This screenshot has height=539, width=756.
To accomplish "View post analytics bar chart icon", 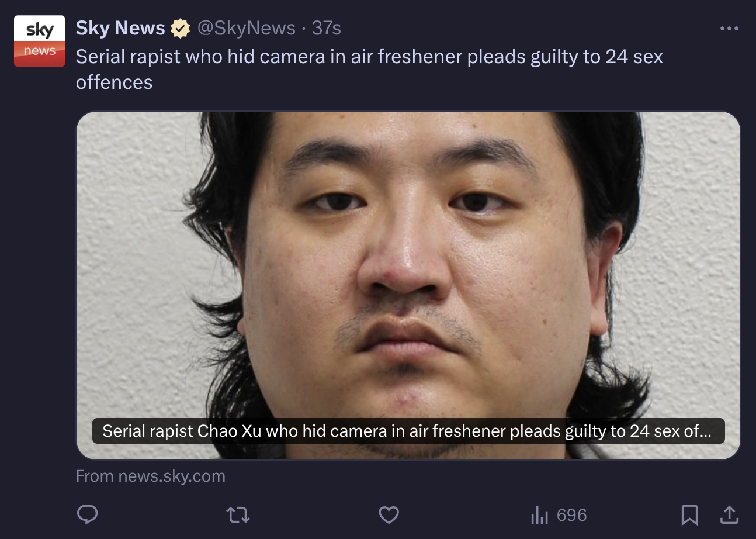I will (539, 515).
